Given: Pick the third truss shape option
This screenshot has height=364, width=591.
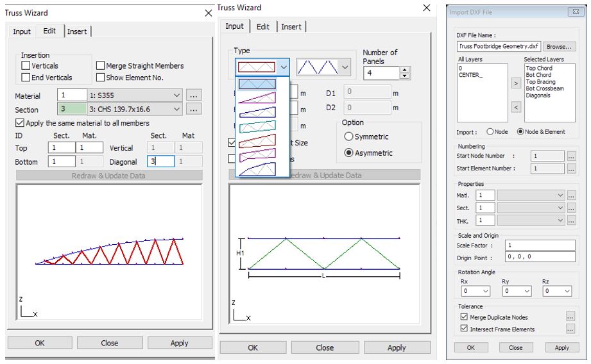Looking at the screenshot, I should coord(257,112).
